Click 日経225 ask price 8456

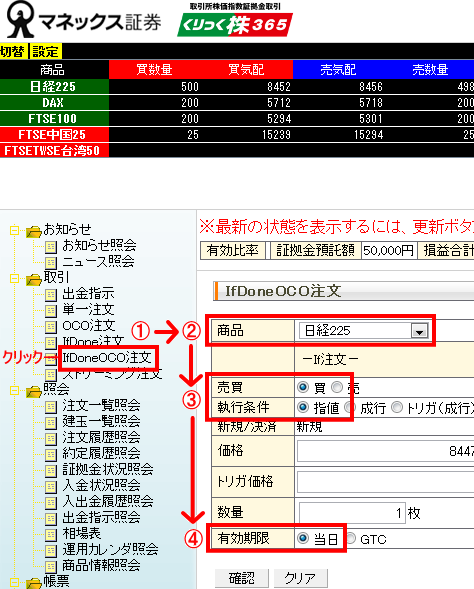(x=371, y=87)
